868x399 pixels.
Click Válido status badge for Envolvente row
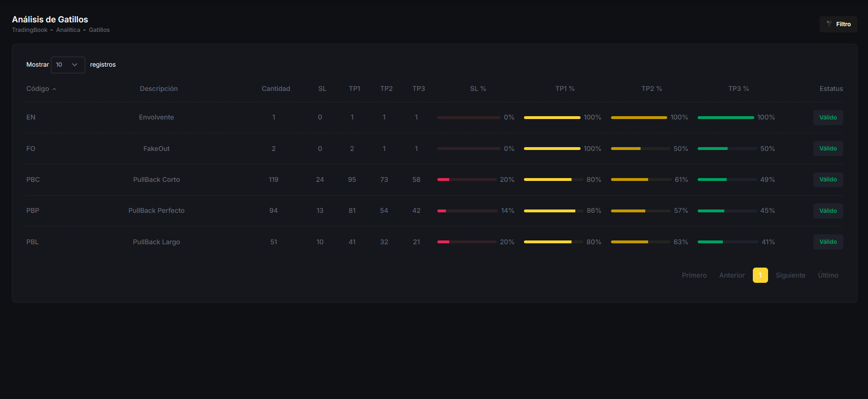click(828, 118)
